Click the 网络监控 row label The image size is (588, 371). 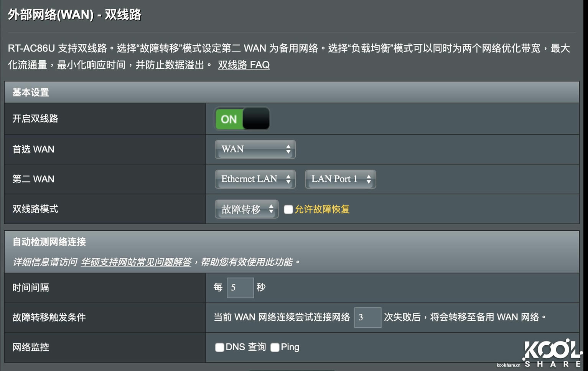pyautogui.click(x=31, y=347)
